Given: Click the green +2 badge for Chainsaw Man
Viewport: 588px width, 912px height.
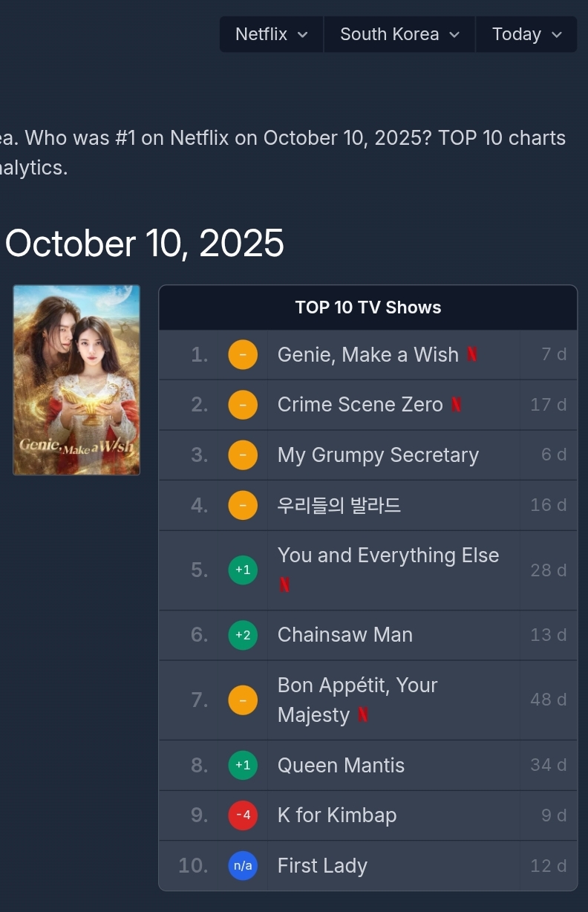Looking at the screenshot, I should coord(243,635).
